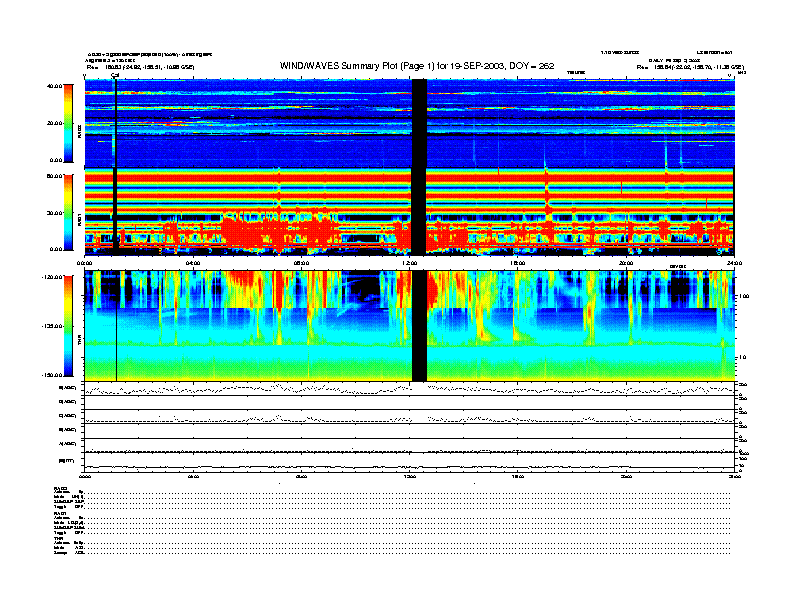The height and width of the screenshot is (612, 792).
Task: Click the Cal marker above RAD2 panel
Action: [x=115, y=75]
